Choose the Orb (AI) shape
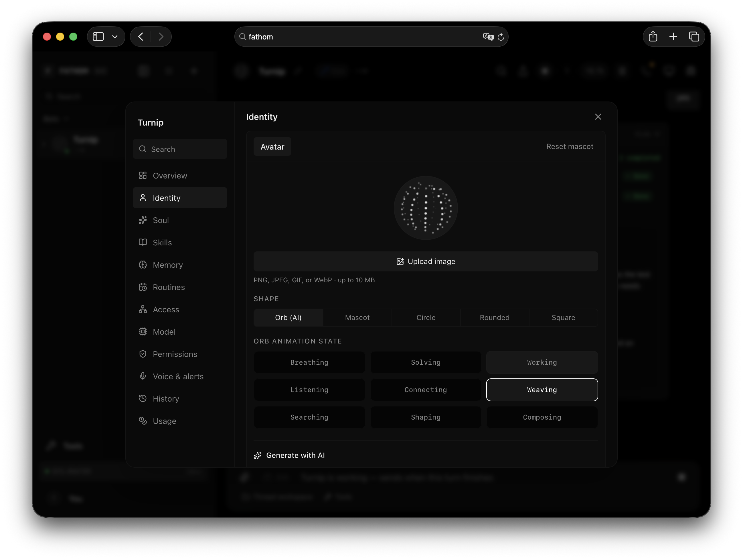This screenshot has width=743, height=560. click(288, 317)
